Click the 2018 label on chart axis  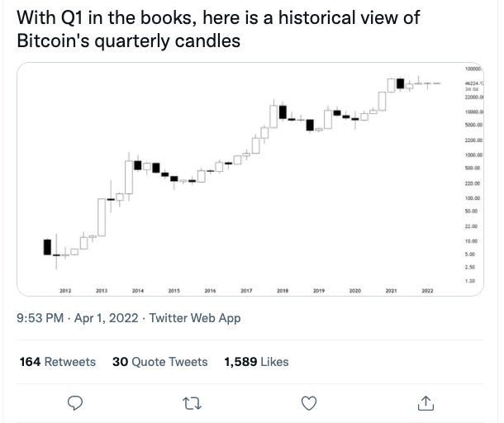[x=283, y=291]
